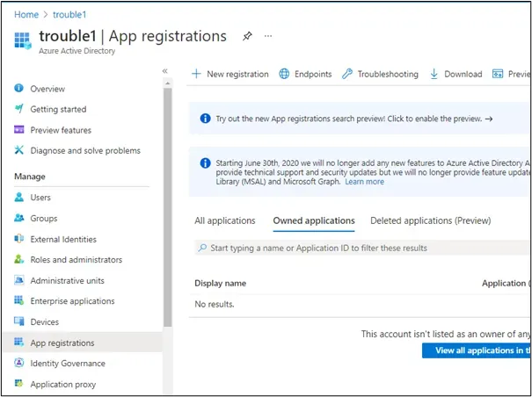Click New registration label
The width and height of the screenshot is (532, 397).
tap(237, 74)
